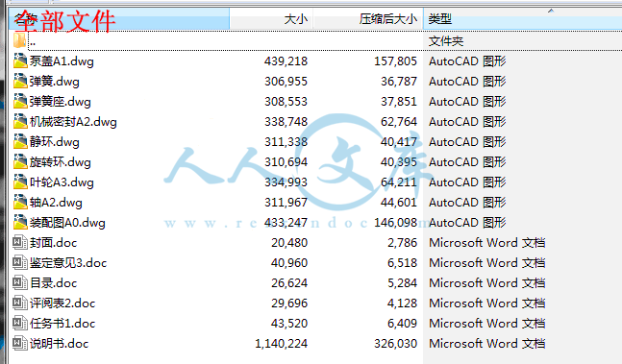Toggle sort arrow above 类型 column

coord(551,12)
